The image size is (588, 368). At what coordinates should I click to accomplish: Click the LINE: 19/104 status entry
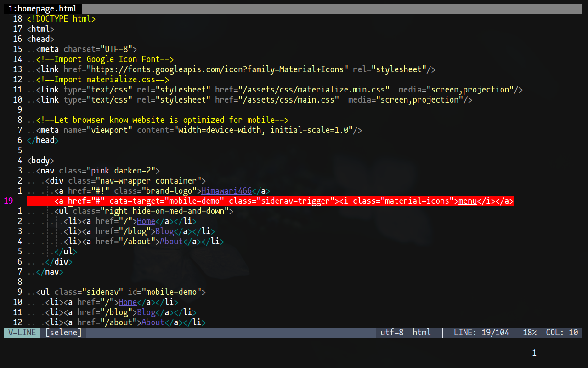click(x=481, y=333)
